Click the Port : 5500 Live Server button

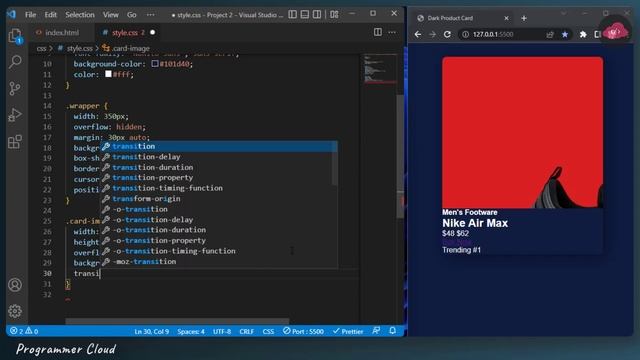(x=303, y=331)
